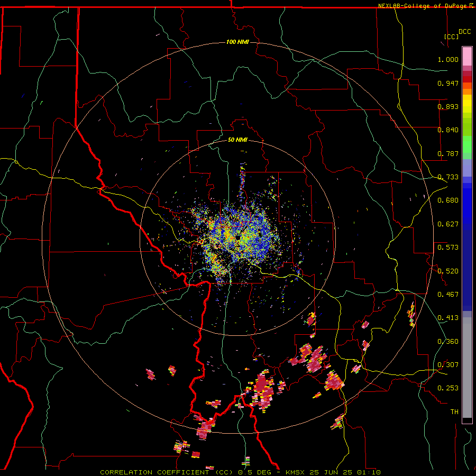Click the DCC legend header
476x476 pixels.
465,32
